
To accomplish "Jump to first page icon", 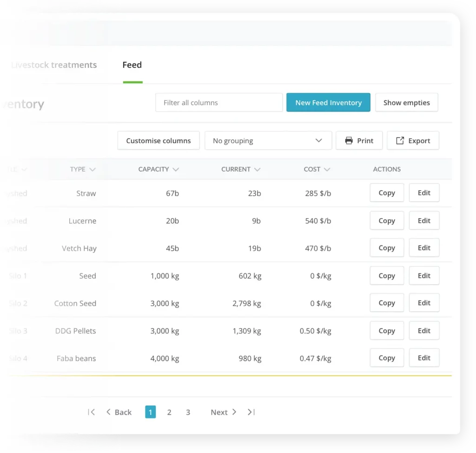I will (92, 412).
